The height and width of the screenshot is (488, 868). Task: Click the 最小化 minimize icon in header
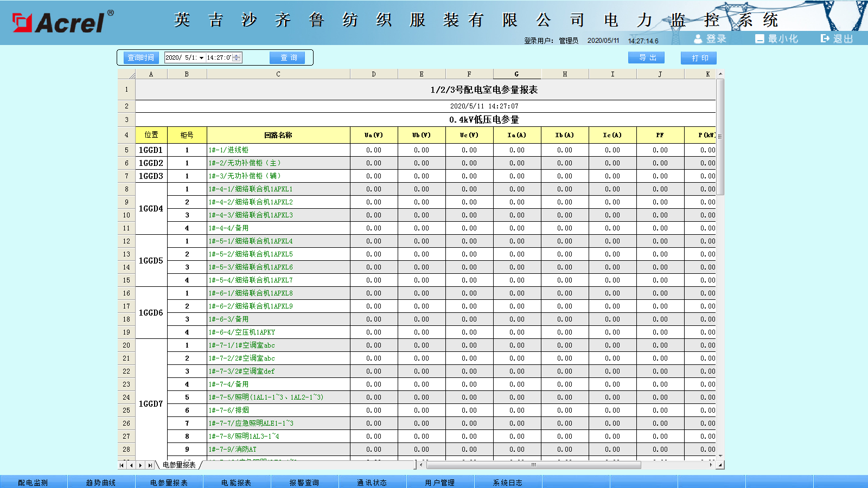pos(759,39)
